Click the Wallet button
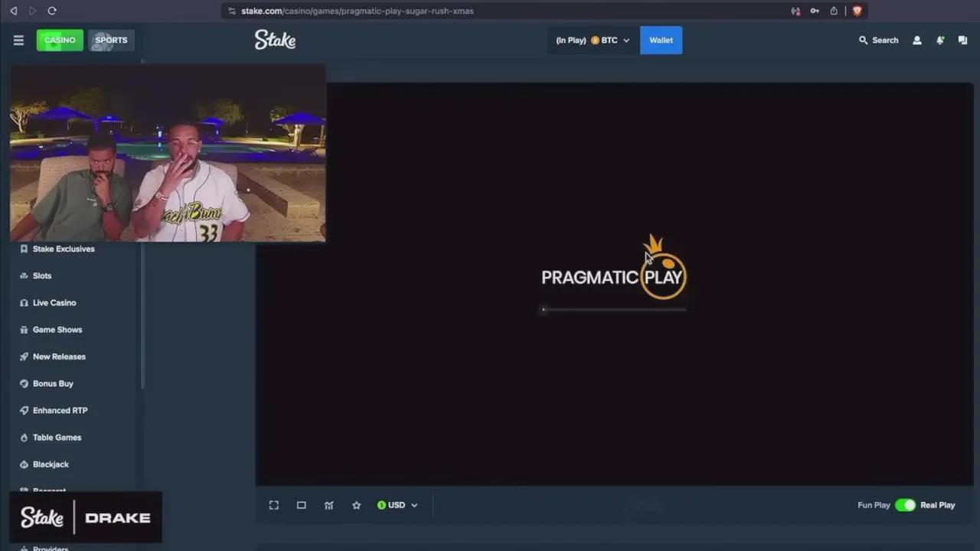Viewport: 980px width, 551px height. click(661, 41)
